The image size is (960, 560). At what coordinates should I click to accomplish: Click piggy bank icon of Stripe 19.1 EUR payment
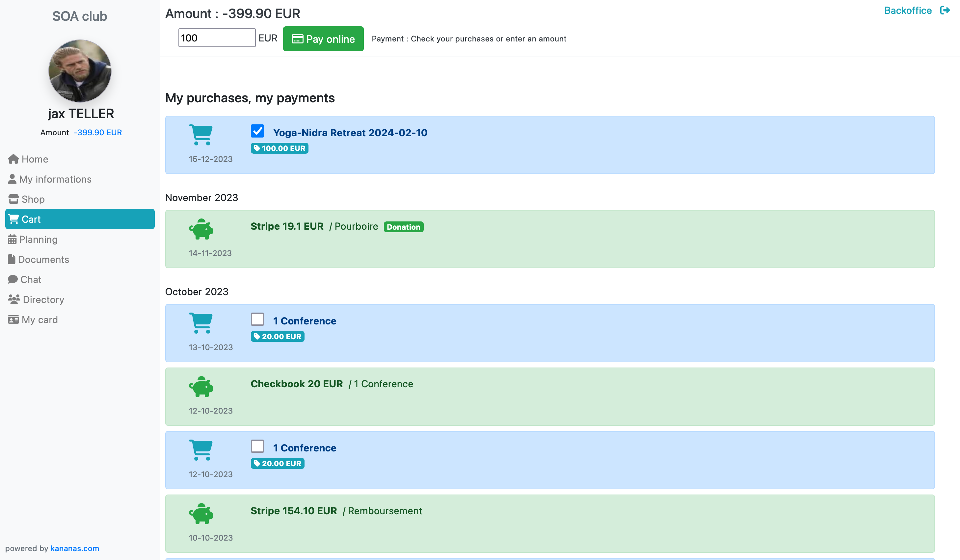coord(201,229)
